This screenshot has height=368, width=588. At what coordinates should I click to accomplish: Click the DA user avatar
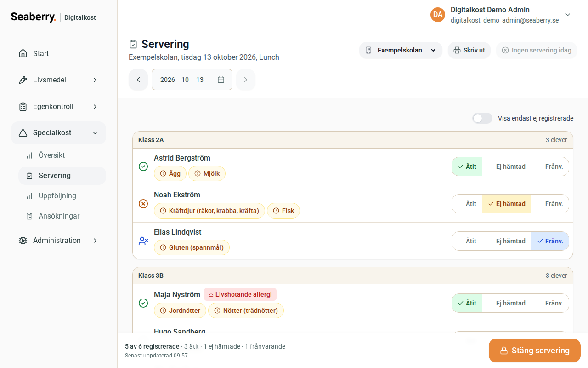tap(438, 15)
